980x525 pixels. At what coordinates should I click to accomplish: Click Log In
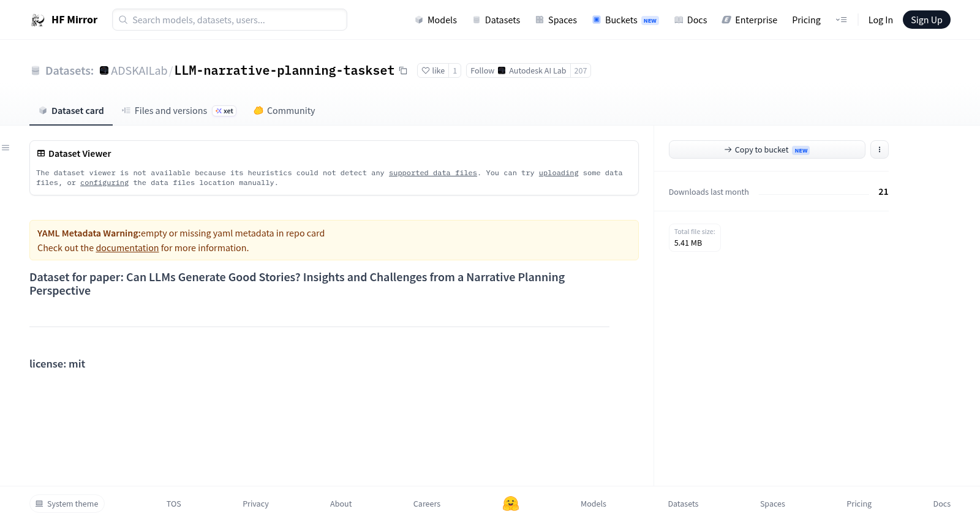click(x=880, y=20)
